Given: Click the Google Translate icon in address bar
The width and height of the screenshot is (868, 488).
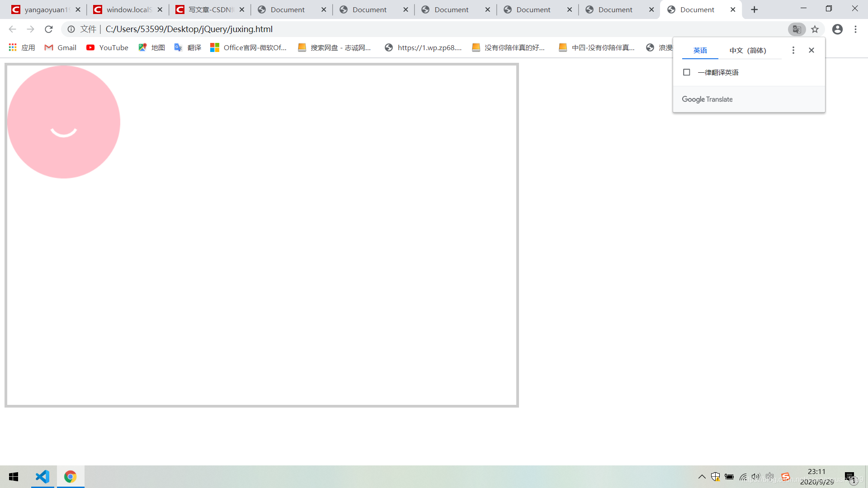Looking at the screenshot, I should (797, 29).
